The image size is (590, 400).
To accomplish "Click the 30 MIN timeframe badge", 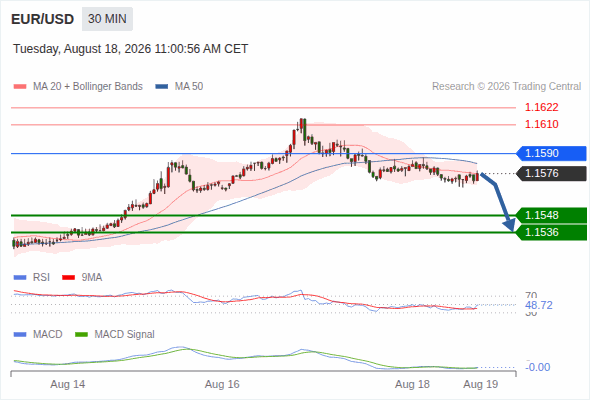I will [107, 19].
